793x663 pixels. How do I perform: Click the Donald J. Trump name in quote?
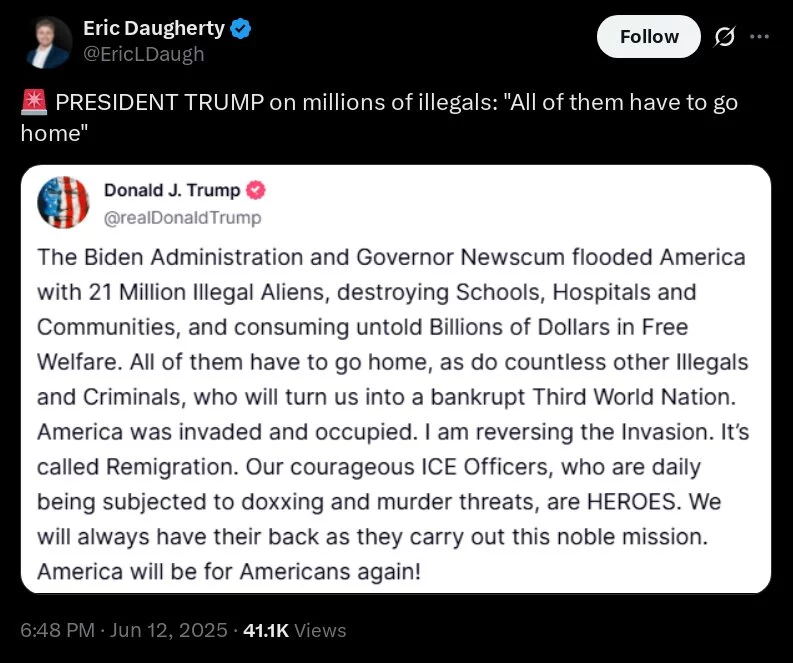click(x=172, y=190)
